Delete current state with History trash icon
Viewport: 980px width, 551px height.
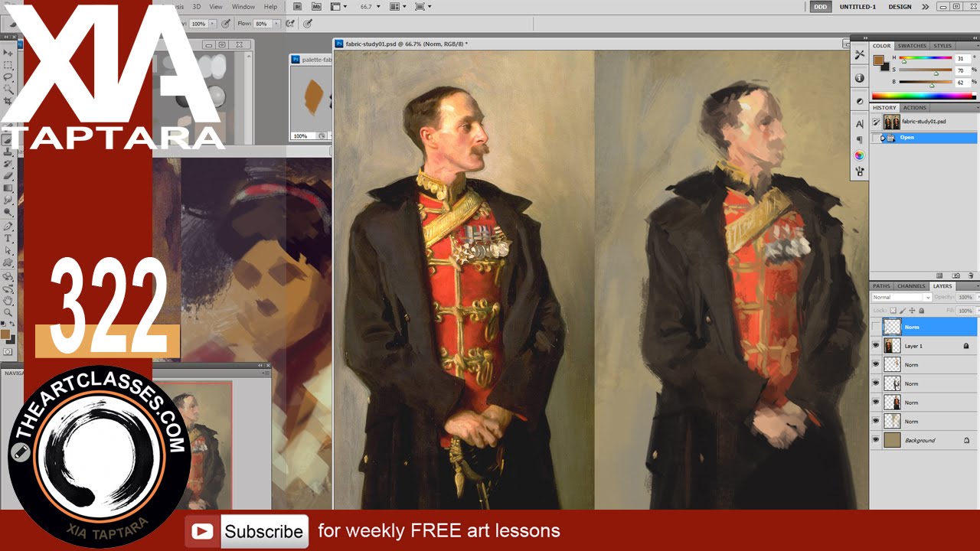971,275
